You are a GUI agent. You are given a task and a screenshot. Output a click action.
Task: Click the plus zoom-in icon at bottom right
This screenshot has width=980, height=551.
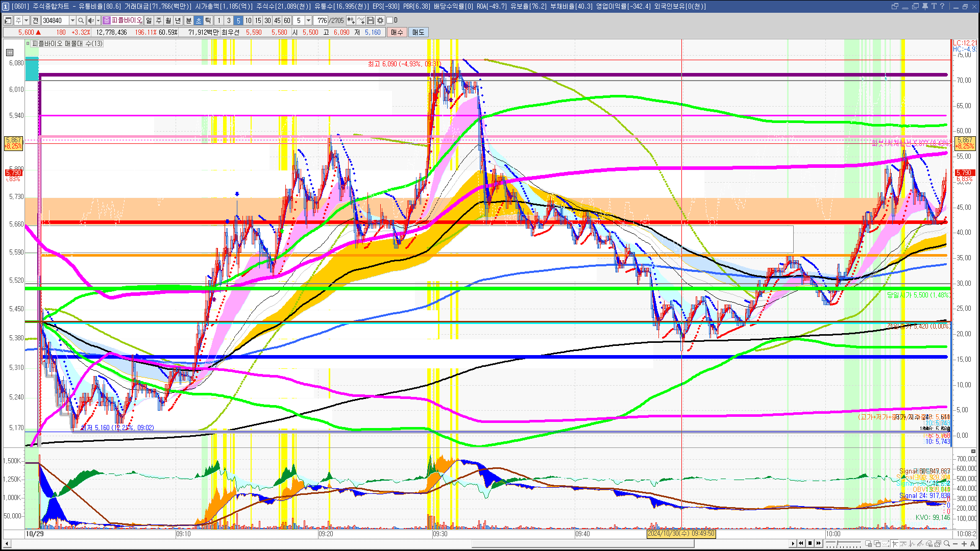(964, 543)
